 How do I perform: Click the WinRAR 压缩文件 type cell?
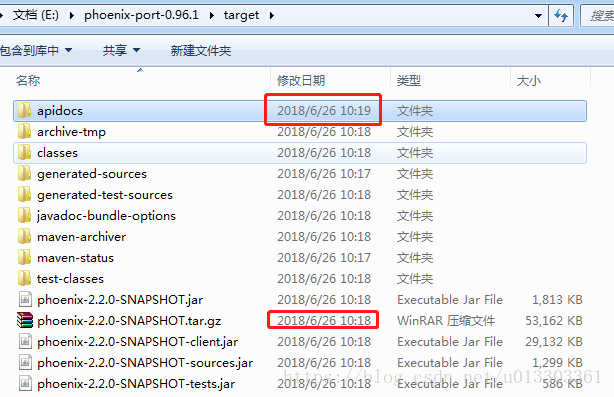[446, 321]
